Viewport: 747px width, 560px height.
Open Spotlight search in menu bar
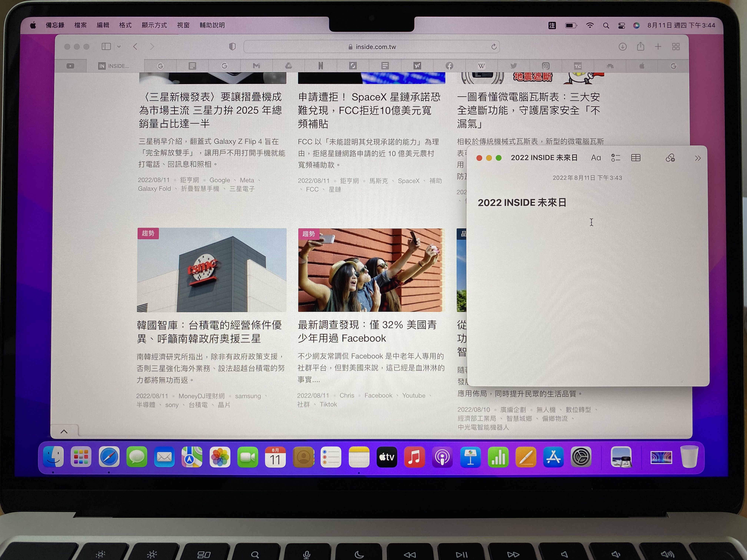[606, 26]
